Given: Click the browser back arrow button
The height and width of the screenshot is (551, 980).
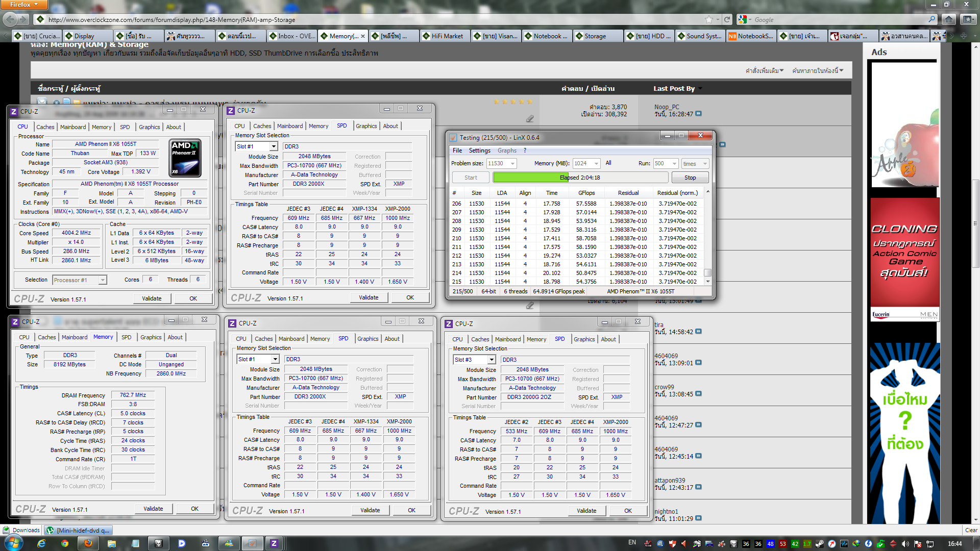Looking at the screenshot, I should pos(10,19).
